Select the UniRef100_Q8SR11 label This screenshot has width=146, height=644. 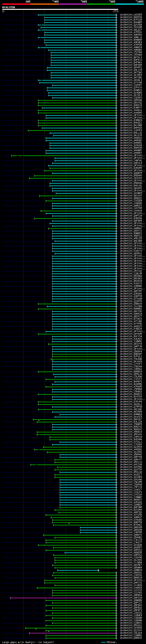coord(131,254)
